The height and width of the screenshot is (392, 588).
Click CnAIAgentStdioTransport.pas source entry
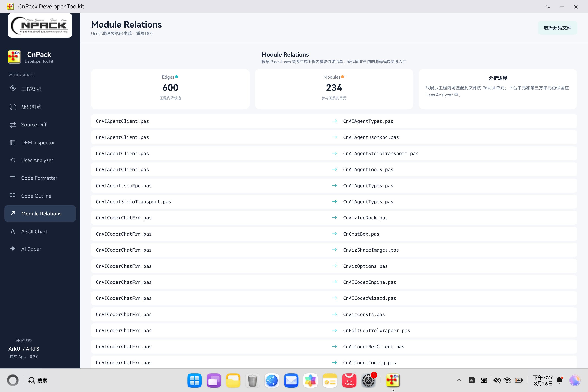(133, 202)
